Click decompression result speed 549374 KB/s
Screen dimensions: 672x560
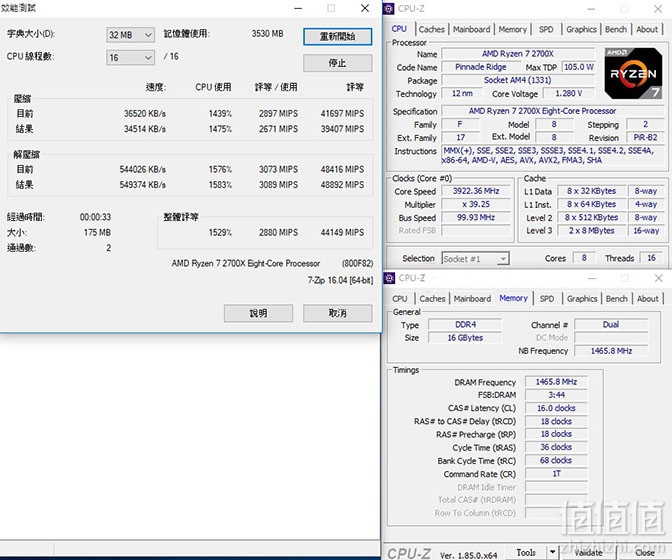142,185
